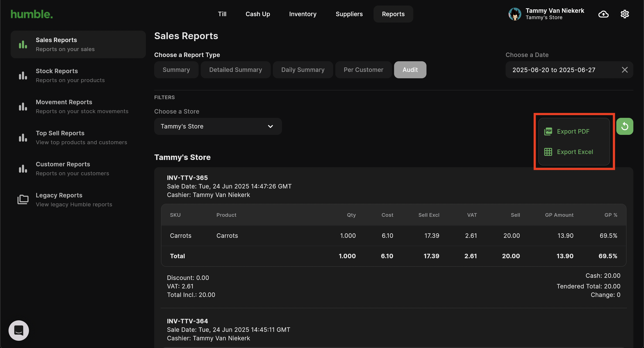The width and height of the screenshot is (644, 348).
Task: Click the SKU column header
Action: point(175,215)
